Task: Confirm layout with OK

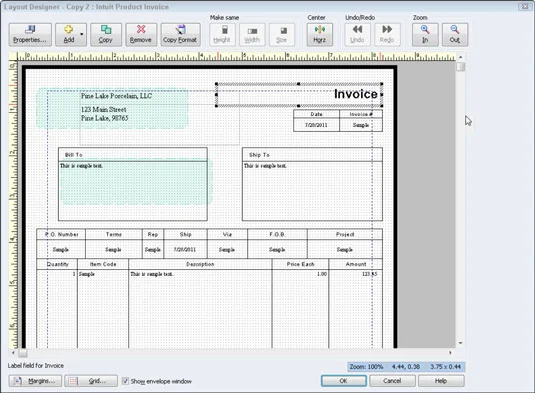Action: [x=344, y=381]
